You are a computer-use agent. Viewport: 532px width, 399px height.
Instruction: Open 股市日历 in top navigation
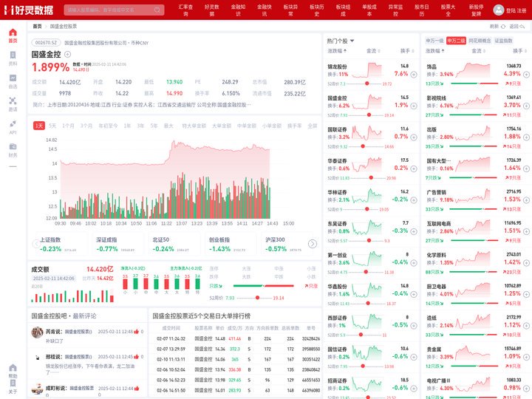point(422,10)
